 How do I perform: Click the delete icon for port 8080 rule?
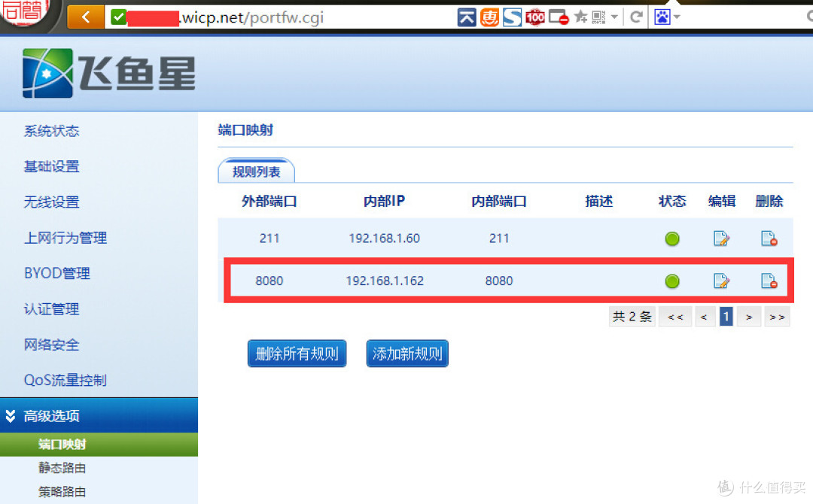point(769,281)
